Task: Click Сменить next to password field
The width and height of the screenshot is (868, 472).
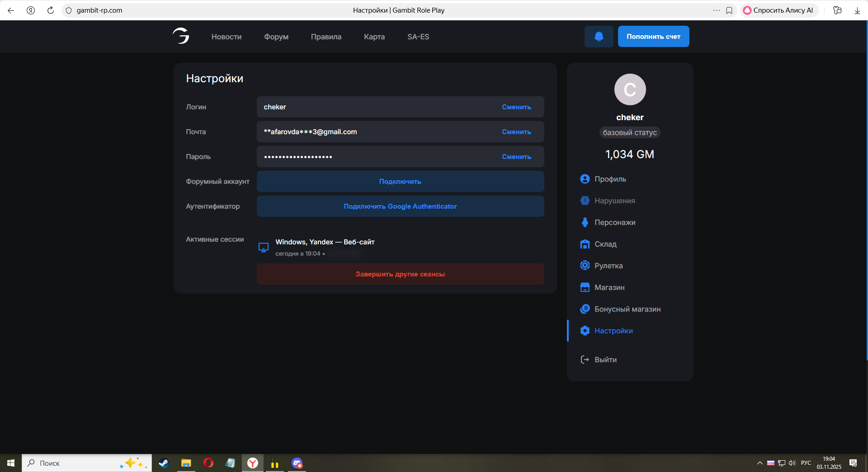Action: 516,157
